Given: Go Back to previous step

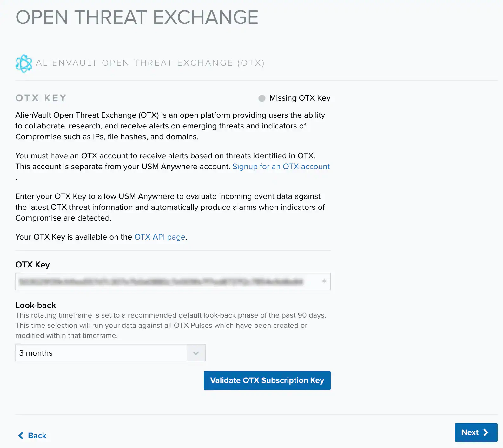Looking at the screenshot, I should [x=32, y=436].
